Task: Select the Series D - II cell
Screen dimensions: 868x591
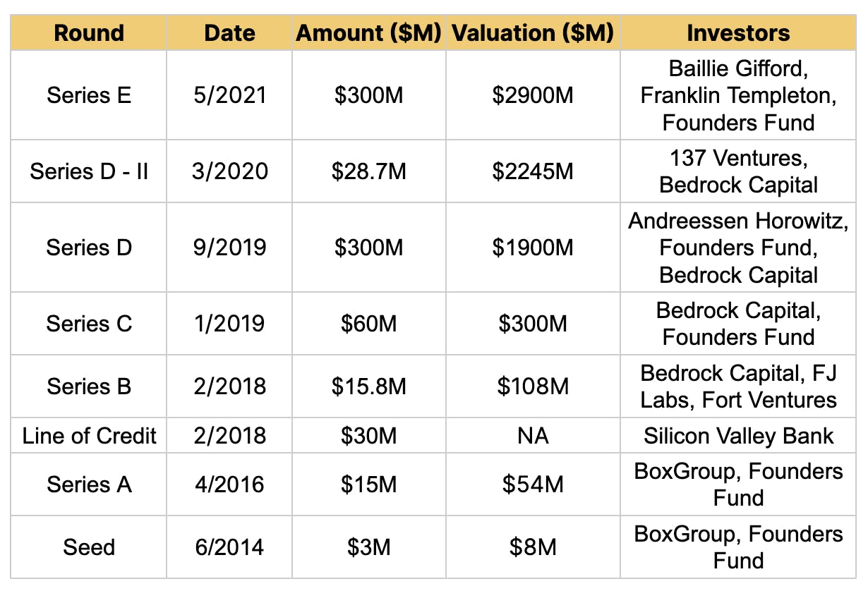Action: [x=89, y=171]
